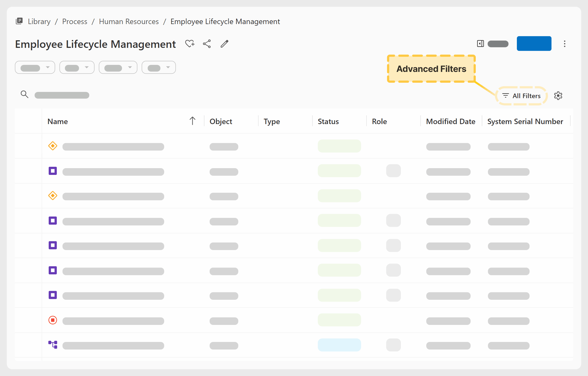The width and height of the screenshot is (588, 376).
Task: Click the first orange diamond gateway icon
Action: point(53,146)
